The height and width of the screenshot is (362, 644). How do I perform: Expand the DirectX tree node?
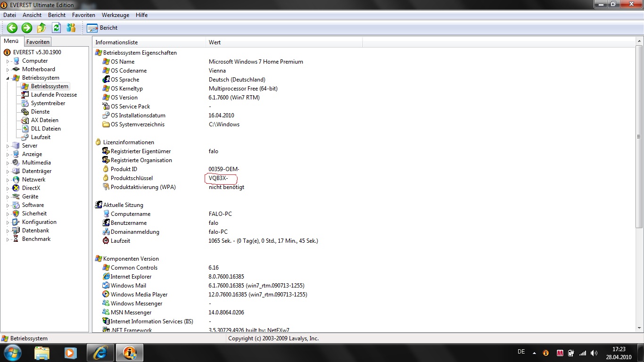pos(8,189)
